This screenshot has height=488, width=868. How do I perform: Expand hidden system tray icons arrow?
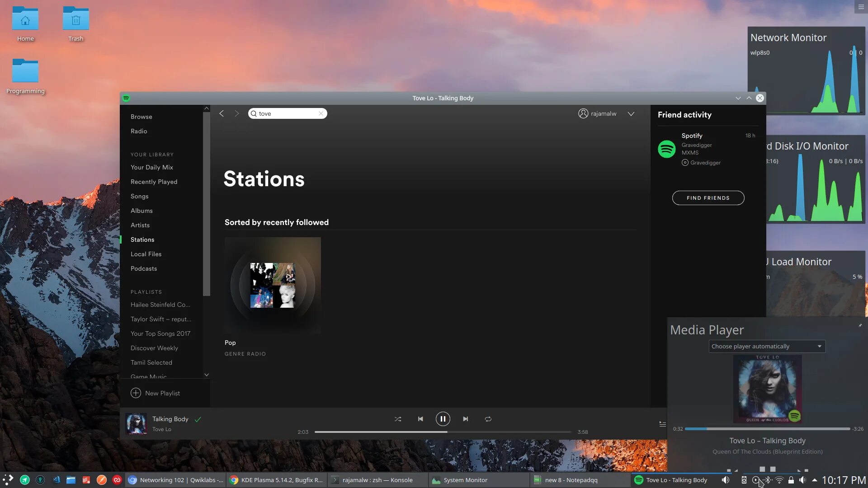point(815,480)
